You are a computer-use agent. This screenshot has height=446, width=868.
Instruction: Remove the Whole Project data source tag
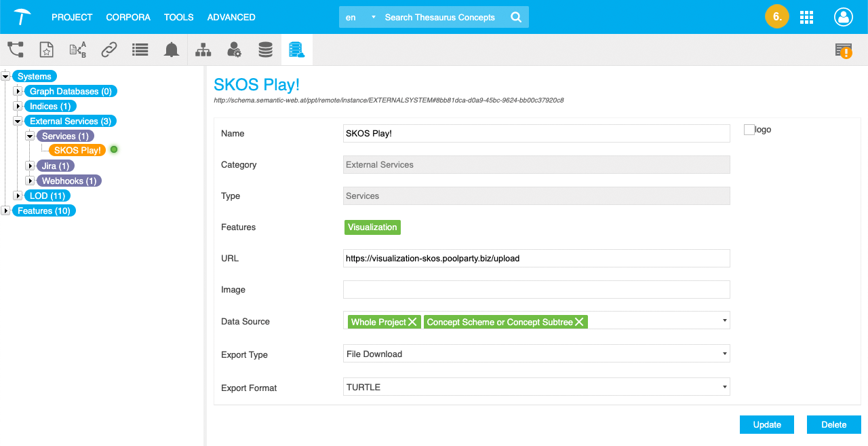point(413,322)
